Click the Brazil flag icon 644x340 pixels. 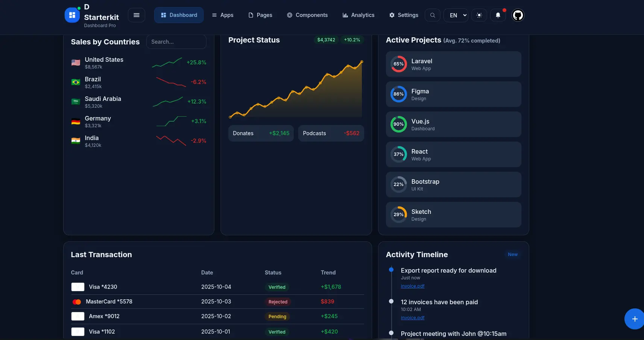[x=76, y=82]
